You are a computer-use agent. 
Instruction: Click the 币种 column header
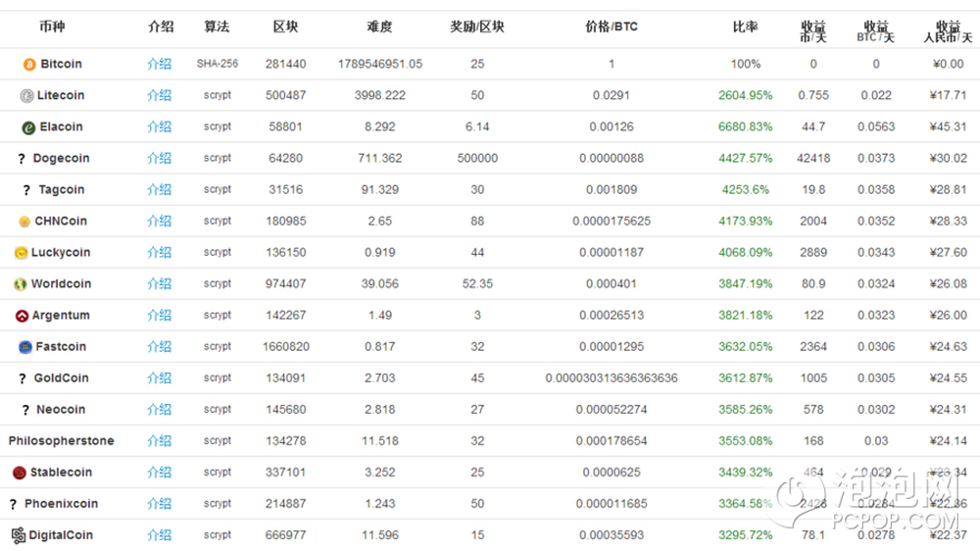[x=52, y=26]
